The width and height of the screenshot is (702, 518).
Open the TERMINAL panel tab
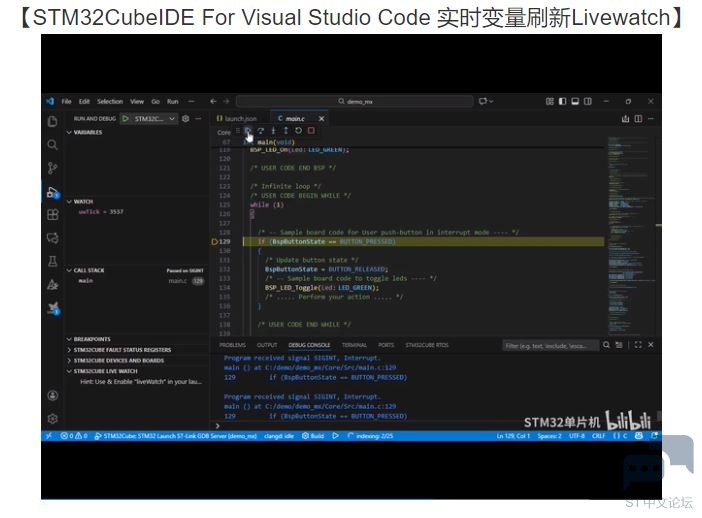354,345
